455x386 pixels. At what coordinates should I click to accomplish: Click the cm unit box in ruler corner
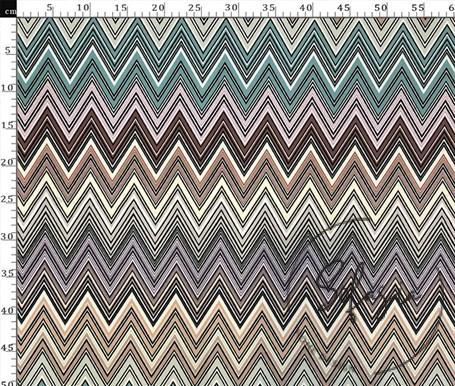[x=8, y=12]
